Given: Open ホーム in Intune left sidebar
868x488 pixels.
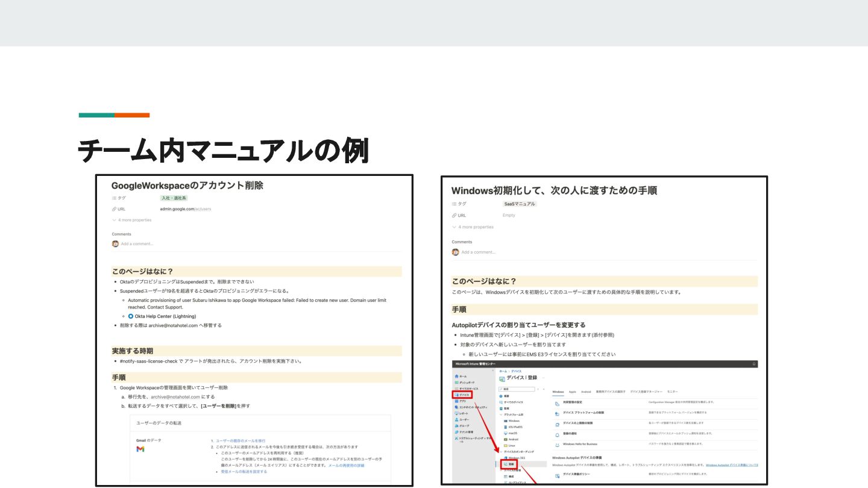Looking at the screenshot, I should point(461,377).
